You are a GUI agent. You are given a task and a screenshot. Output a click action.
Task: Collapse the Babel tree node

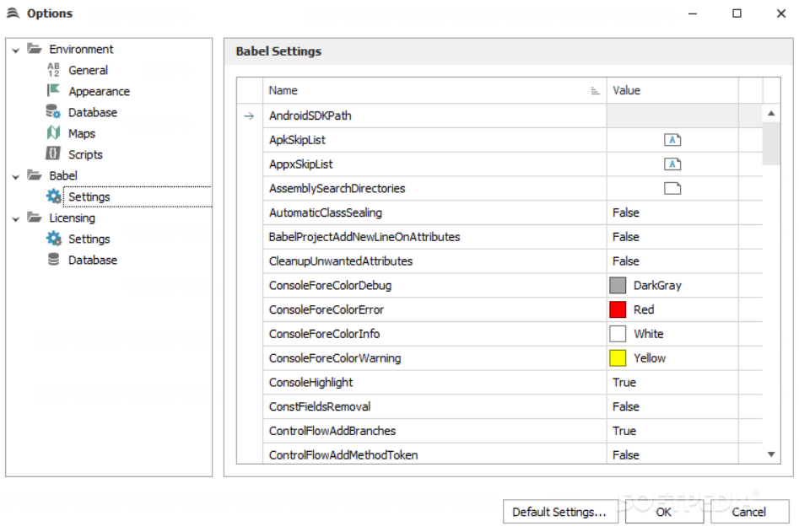pos(16,176)
